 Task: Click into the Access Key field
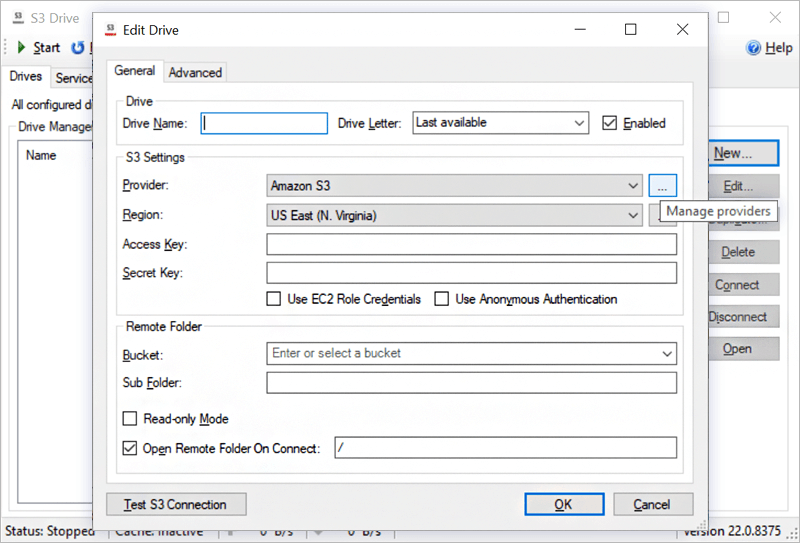point(471,244)
